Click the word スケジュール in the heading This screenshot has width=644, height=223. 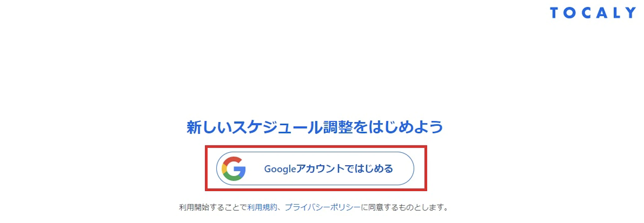pos(277,127)
